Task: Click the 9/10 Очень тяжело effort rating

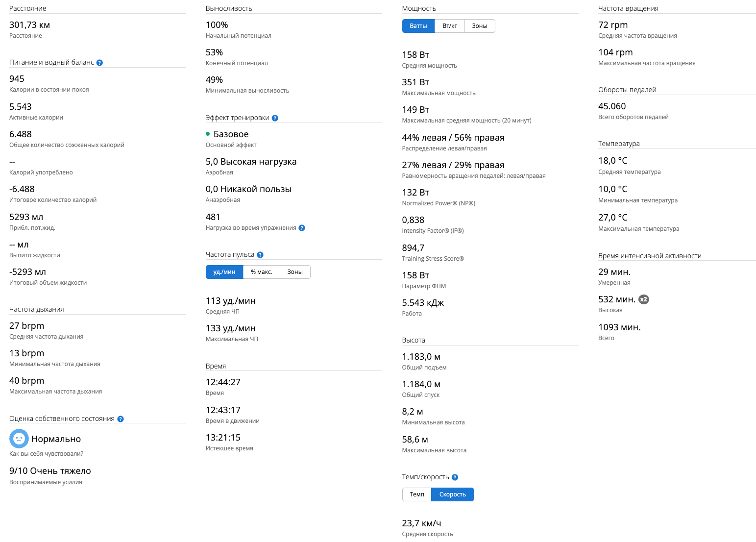Action: [50, 471]
